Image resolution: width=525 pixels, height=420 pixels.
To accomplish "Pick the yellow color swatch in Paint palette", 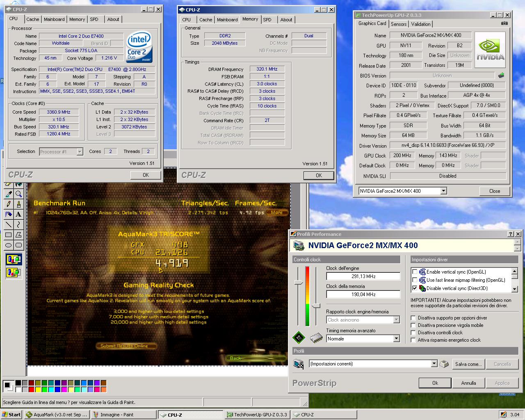I will click(x=38, y=389).
